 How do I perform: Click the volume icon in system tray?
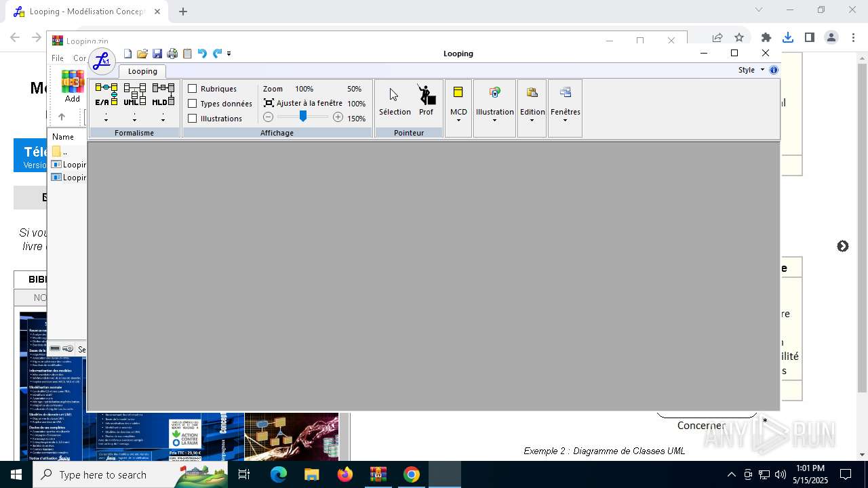[781, 474]
